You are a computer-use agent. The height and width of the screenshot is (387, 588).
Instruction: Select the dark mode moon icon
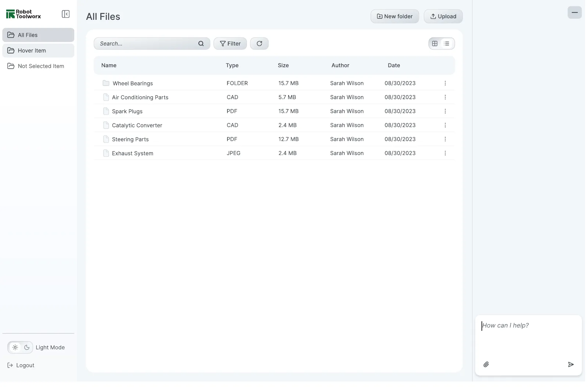click(27, 347)
